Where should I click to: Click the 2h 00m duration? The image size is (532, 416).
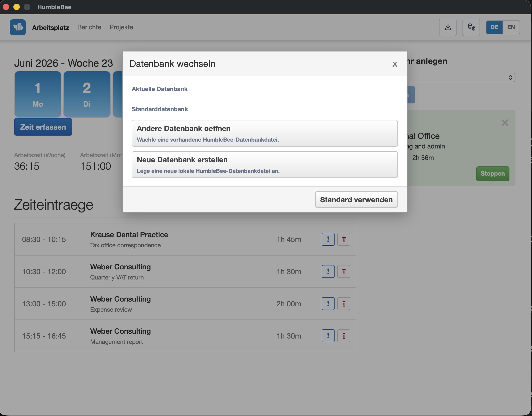tap(289, 304)
